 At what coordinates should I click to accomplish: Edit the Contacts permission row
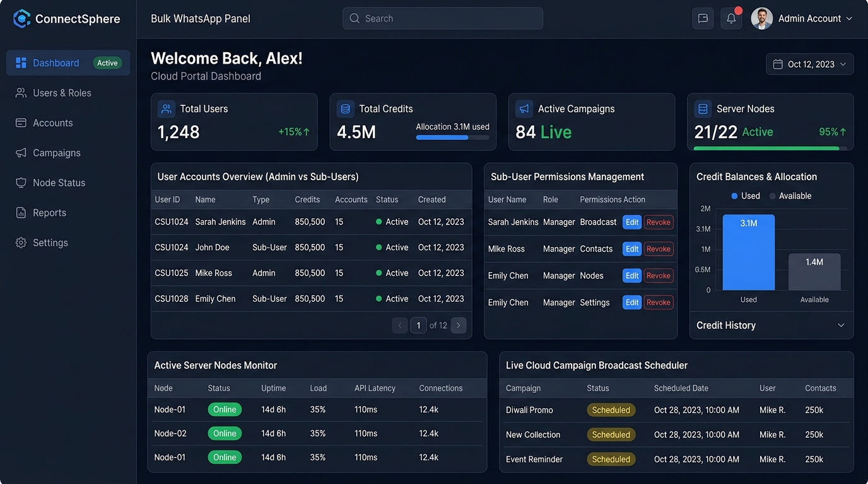(x=632, y=249)
